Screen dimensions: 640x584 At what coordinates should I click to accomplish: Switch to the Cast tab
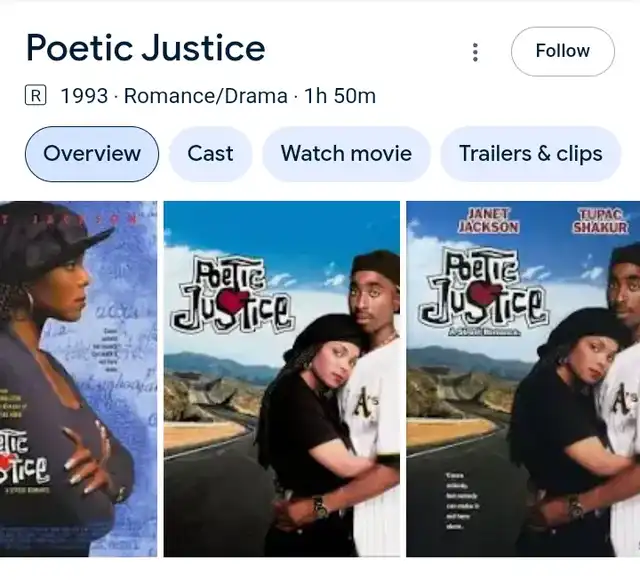(210, 154)
